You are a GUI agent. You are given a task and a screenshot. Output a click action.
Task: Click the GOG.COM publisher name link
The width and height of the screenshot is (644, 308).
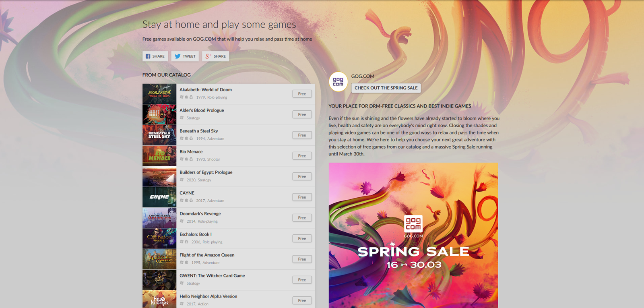point(363,76)
